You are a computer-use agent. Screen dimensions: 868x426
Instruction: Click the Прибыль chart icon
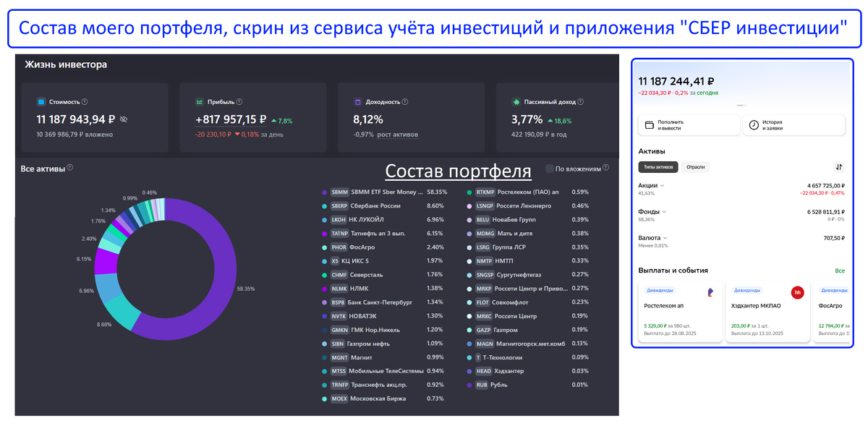click(199, 102)
